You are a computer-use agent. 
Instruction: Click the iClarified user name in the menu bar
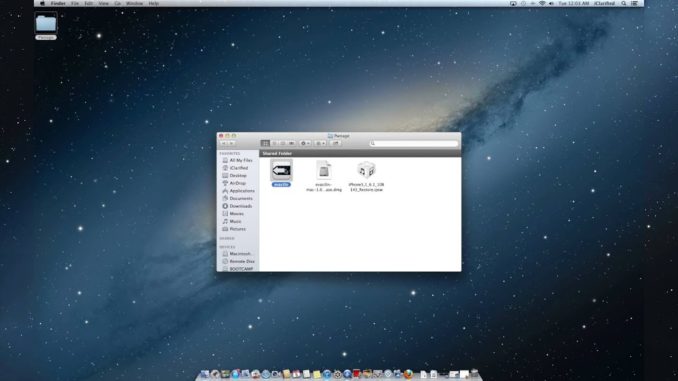tap(604, 3)
